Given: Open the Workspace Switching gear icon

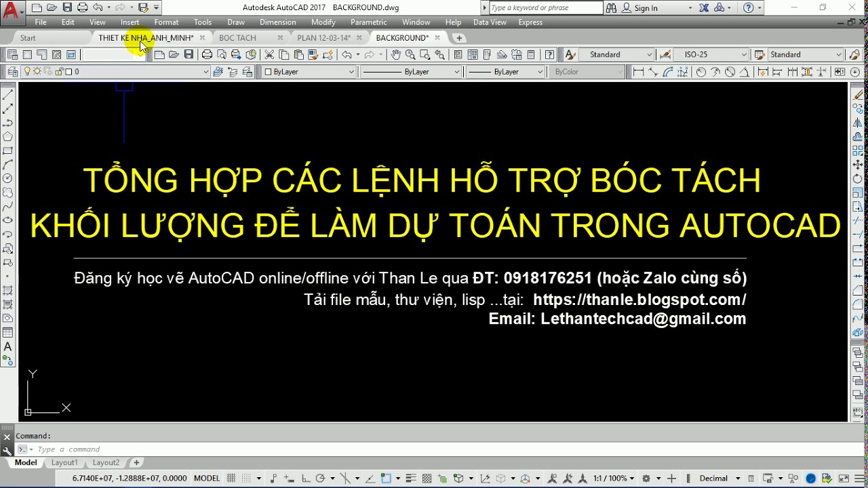Looking at the screenshot, I should [x=646, y=479].
